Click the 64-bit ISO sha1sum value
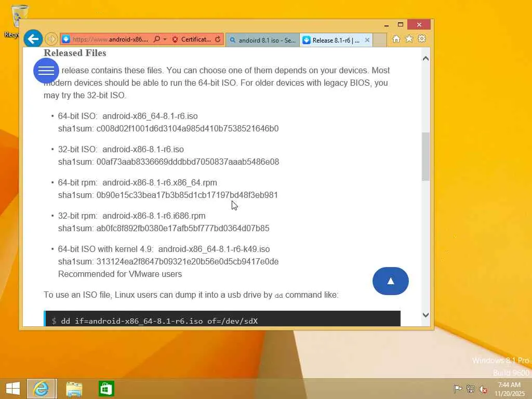 point(188,129)
